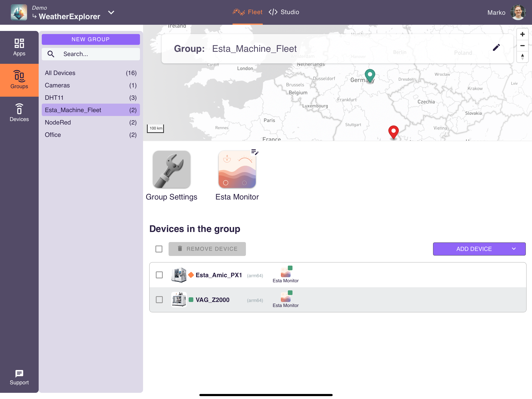Zoom out on the map
This screenshot has height=399, width=532.
pos(522,45)
